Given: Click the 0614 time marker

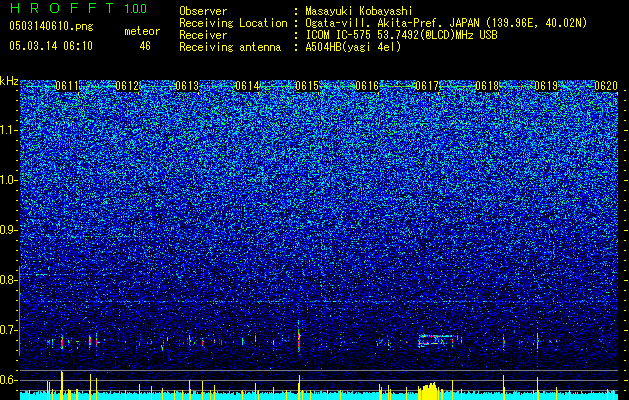Looking at the screenshot, I should pos(247,86).
